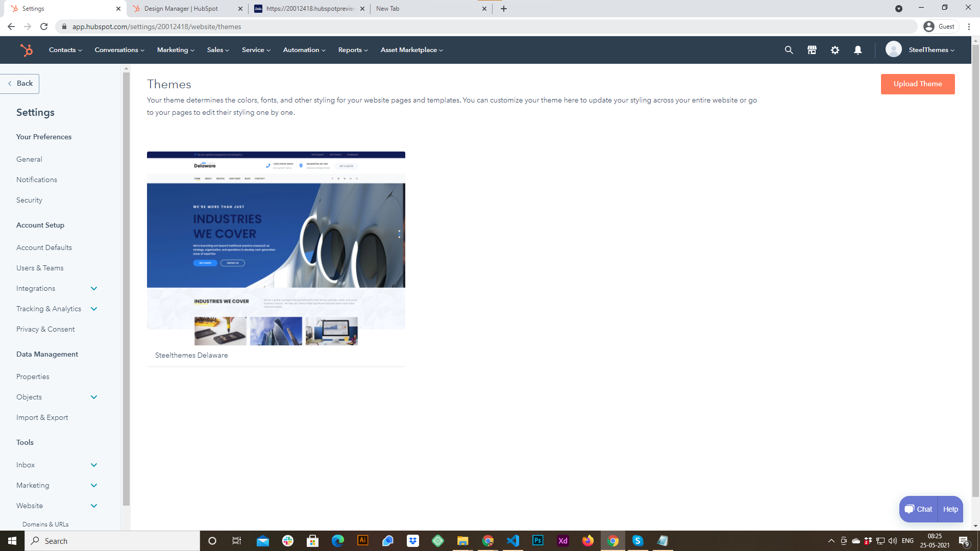Open the Marketing top menu

coord(175,50)
